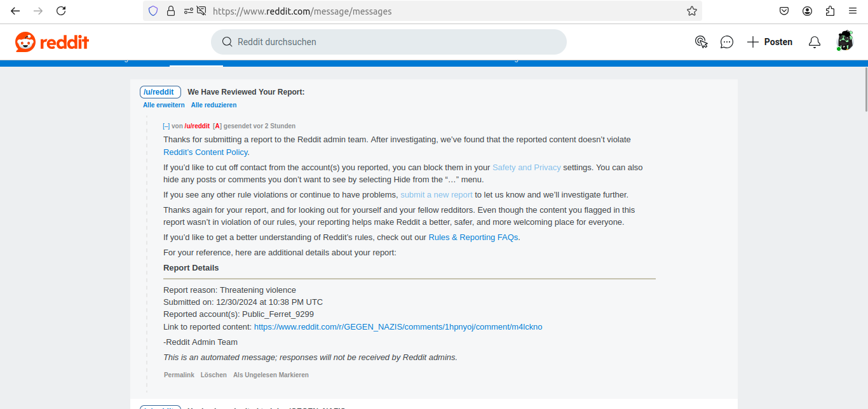This screenshot has height=409, width=868.
Task: Open the browser extensions puzzle icon
Action: pyautogui.click(x=830, y=11)
